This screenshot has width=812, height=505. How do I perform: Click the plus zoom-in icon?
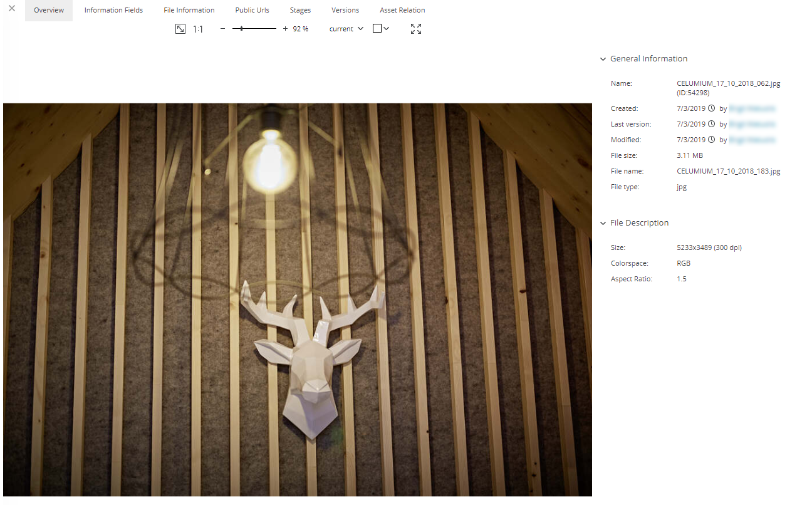tap(285, 29)
